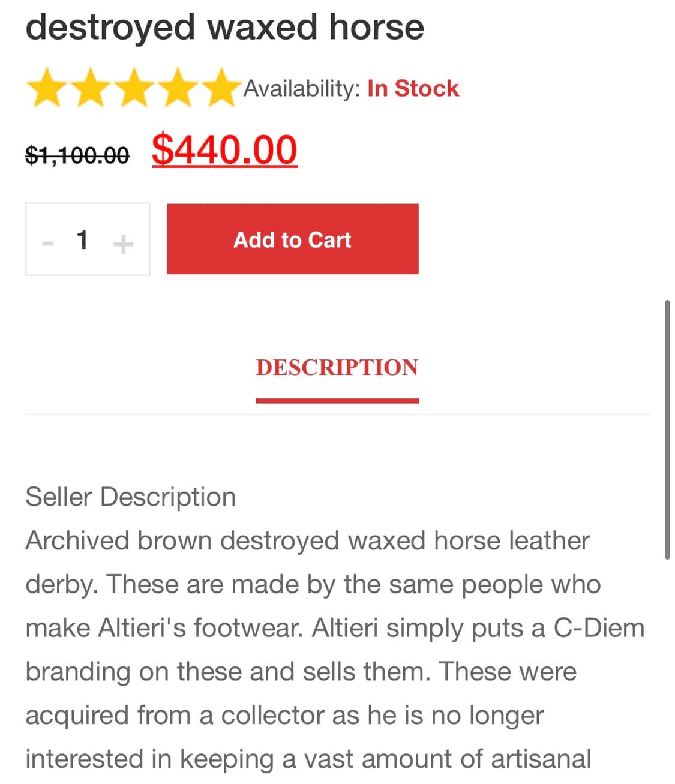Screen dimensions: 675x784
Task: Click the second gold rating star
Action: (91, 88)
